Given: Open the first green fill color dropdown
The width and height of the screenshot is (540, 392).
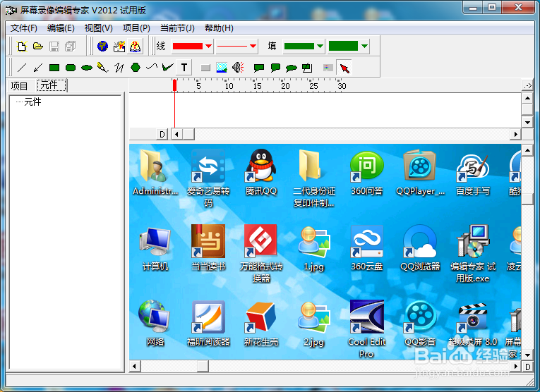Looking at the screenshot, I should (320, 46).
